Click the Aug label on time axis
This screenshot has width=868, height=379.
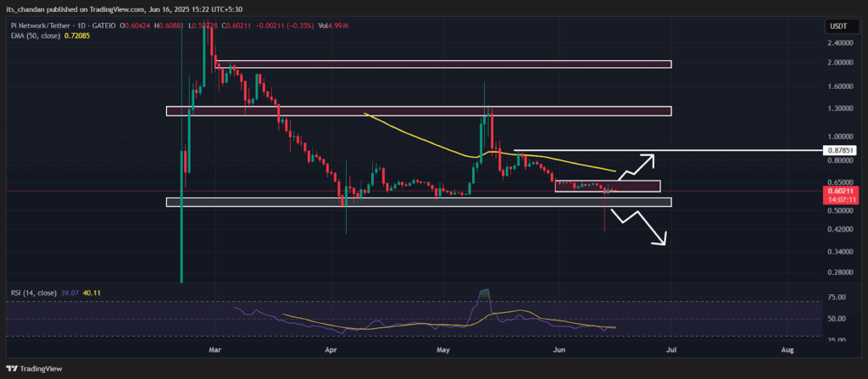(x=787, y=350)
